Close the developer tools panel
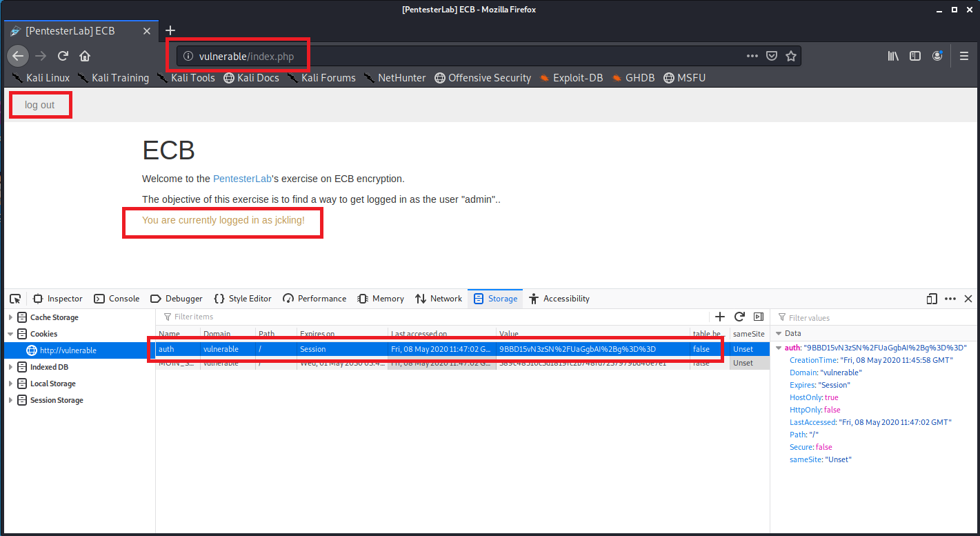 click(x=968, y=299)
